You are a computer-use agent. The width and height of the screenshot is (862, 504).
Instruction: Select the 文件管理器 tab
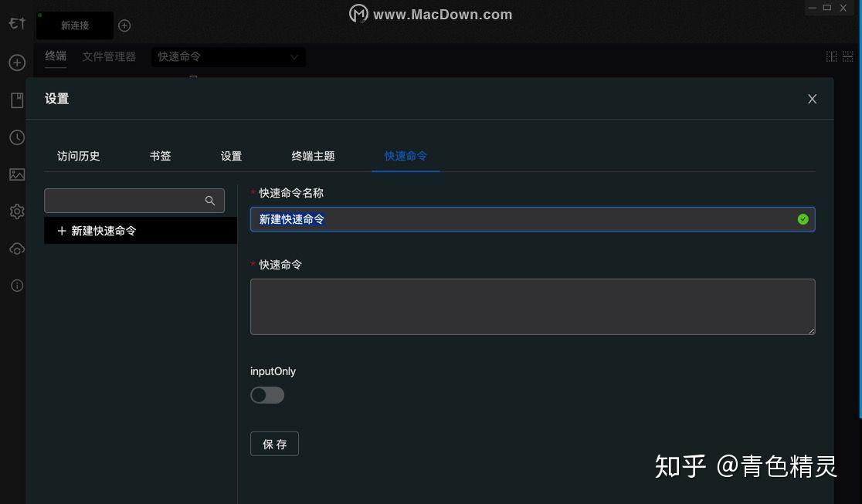(x=109, y=56)
